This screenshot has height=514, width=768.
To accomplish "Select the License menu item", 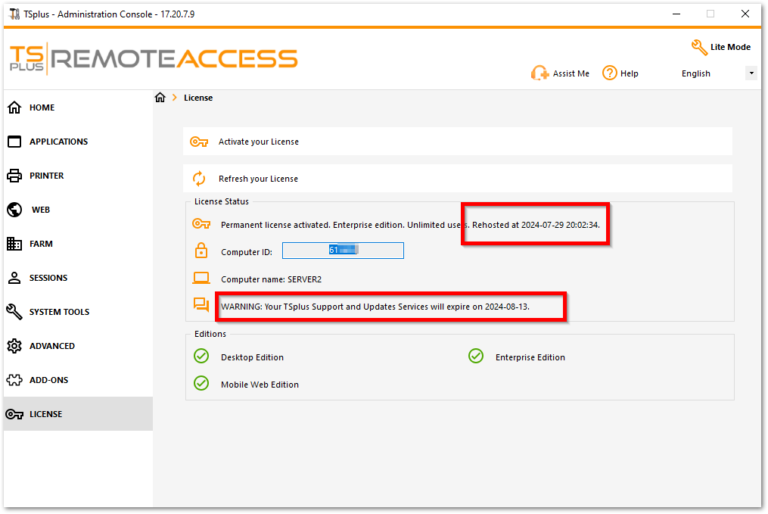I will (45, 414).
